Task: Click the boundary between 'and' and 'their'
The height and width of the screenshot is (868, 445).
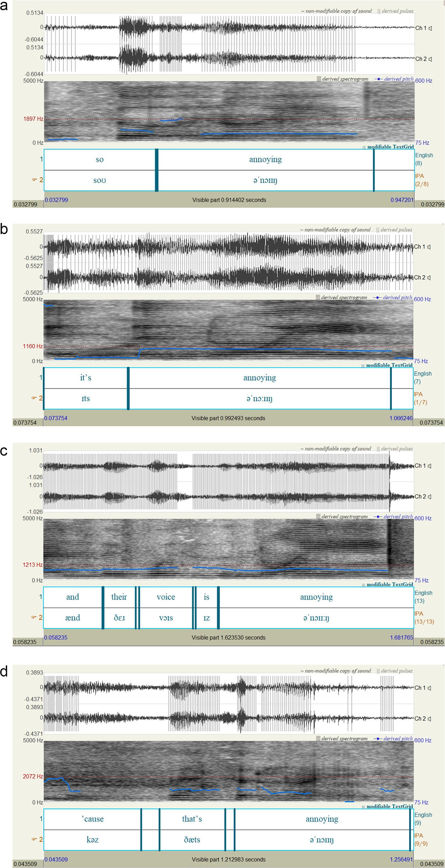Action: pos(103,608)
